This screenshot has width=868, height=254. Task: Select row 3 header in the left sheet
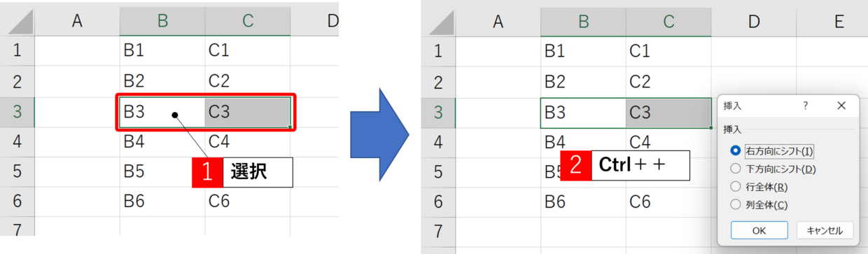coord(17,112)
